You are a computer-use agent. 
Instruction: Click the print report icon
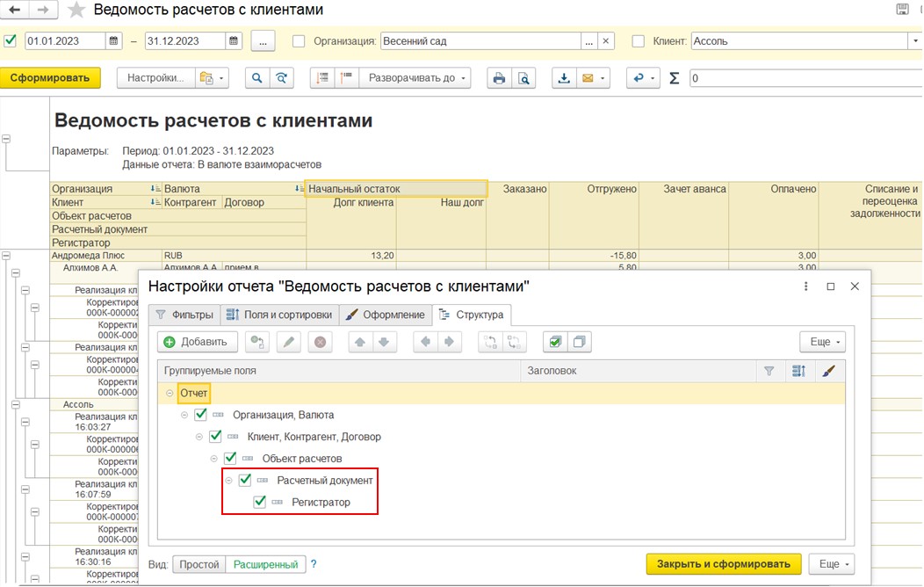[x=499, y=78]
